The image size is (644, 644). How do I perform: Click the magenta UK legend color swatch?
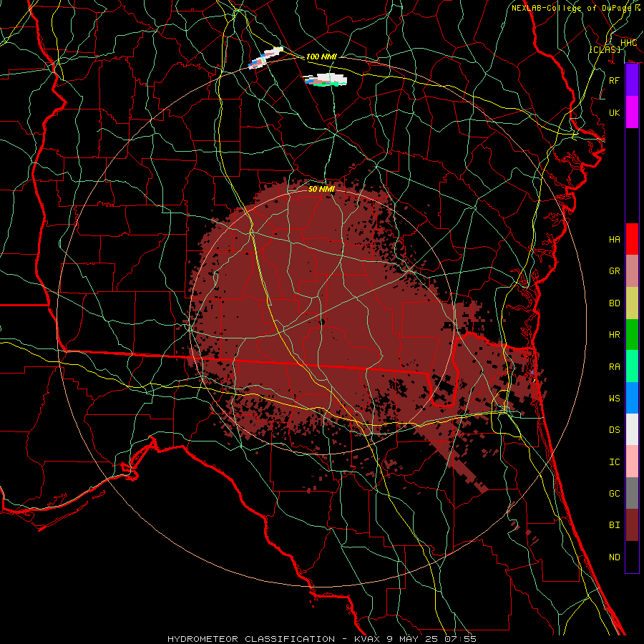[x=632, y=112]
